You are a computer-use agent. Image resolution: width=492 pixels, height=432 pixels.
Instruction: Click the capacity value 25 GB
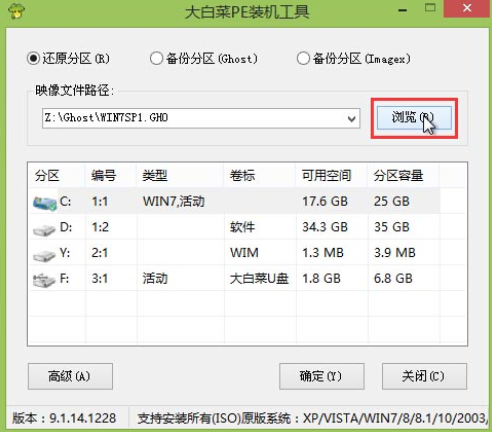pyautogui.click(x=392, y=202)
